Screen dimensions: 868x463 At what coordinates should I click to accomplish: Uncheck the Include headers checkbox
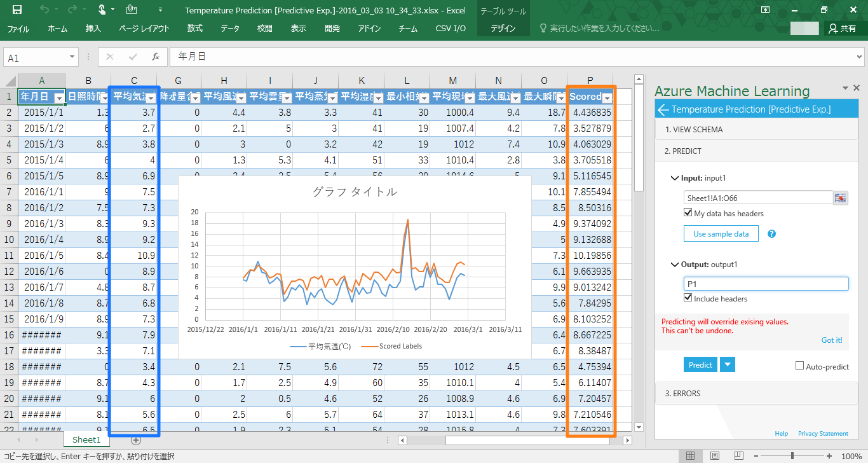tap(688, 298)
